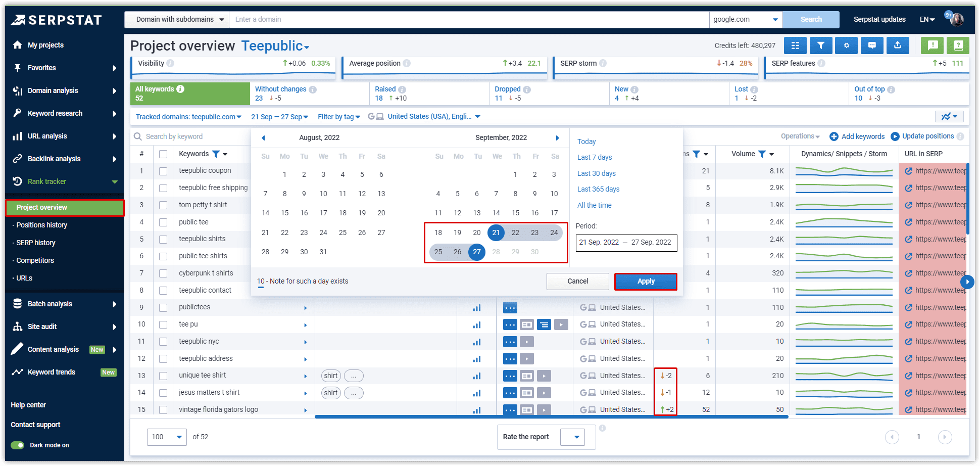Click Update positions play icon
This screenshot has height=466, width=980.
point(895,136)
